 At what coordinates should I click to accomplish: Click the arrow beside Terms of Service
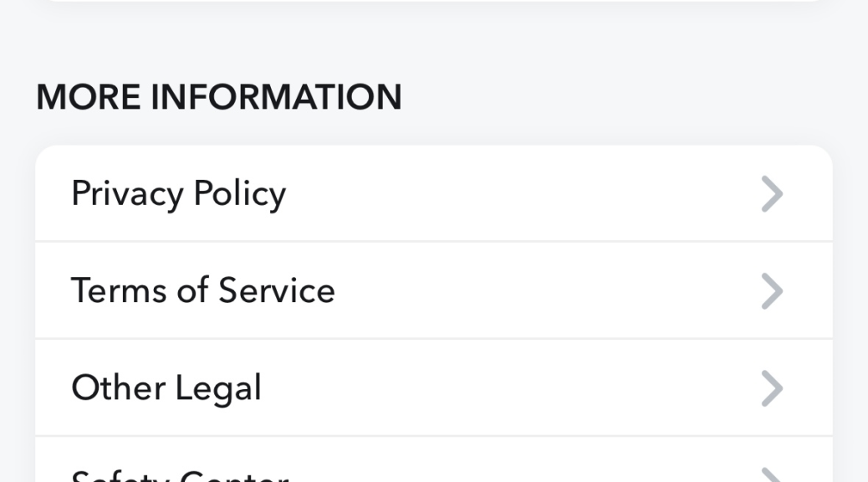(772, 291)
